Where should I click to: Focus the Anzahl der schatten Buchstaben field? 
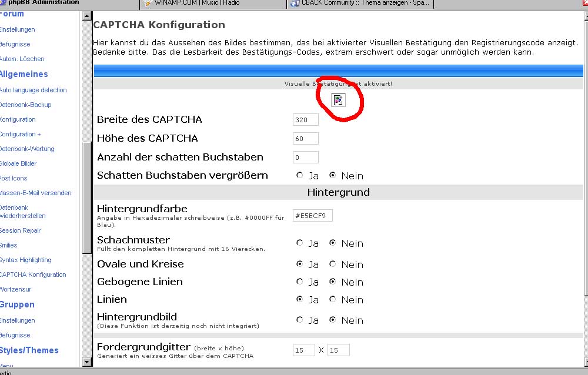pyautogui.click(x=305, y=158)
